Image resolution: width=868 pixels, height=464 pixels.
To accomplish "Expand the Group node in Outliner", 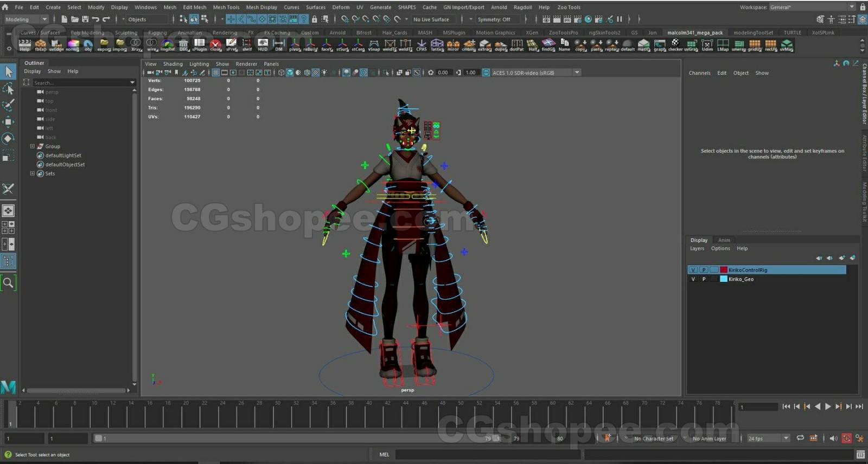I will coord(32,146).
